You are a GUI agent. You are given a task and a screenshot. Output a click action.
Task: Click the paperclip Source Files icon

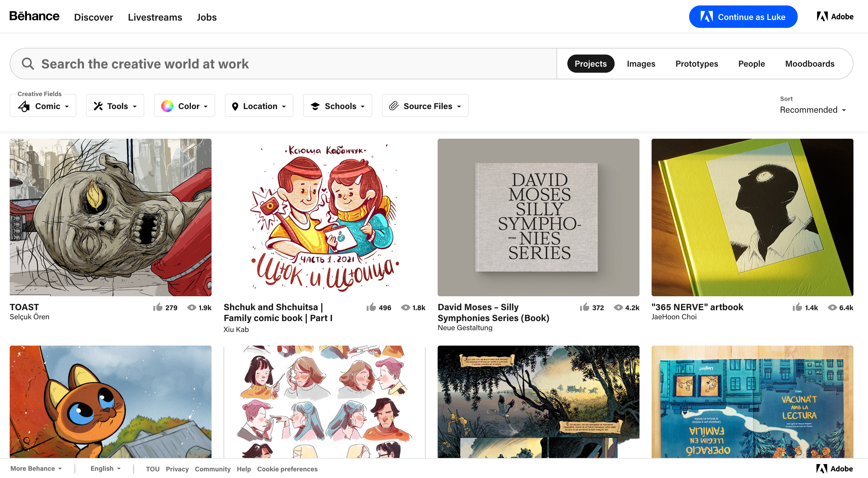pyautogui.click(x=394, y=106)
